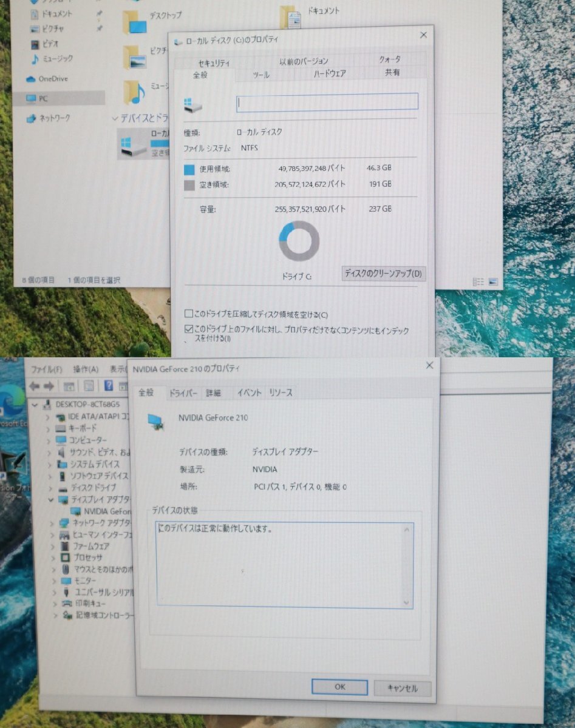This screenshot has height=728, width=575.
Task: Expand the IDE ATA/ATAPI node
Action: (49, 417)
